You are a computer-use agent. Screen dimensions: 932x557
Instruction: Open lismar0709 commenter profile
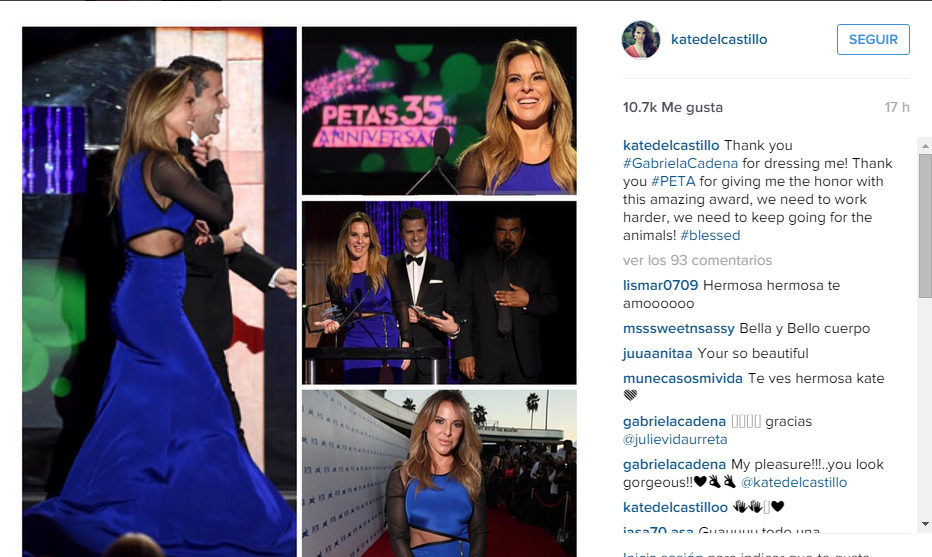click(660, 285)
